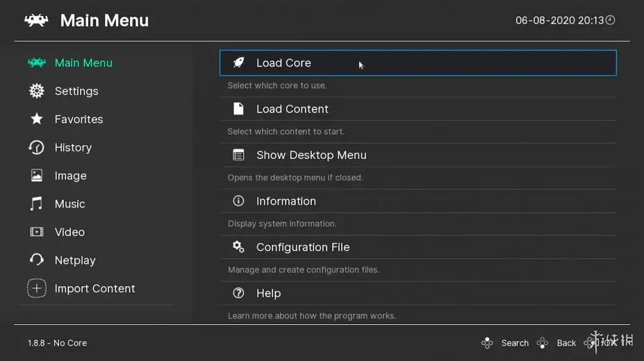644x361 pixels.
Task: Click "Display system information." description
Action: pos(282,224)
